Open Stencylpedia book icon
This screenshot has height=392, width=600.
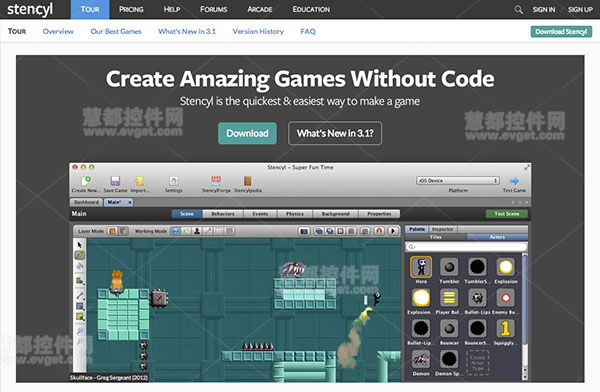(x=248, y=181)
